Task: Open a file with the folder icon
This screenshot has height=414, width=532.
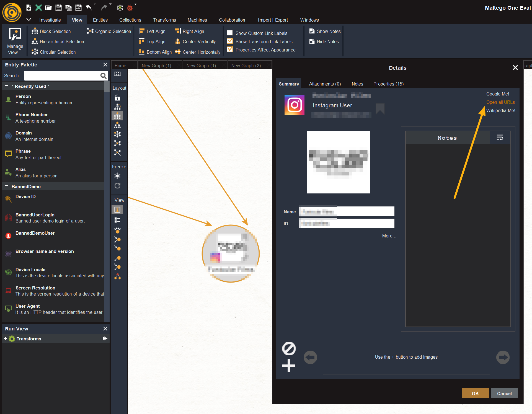Action: click(x=48, y=7)
